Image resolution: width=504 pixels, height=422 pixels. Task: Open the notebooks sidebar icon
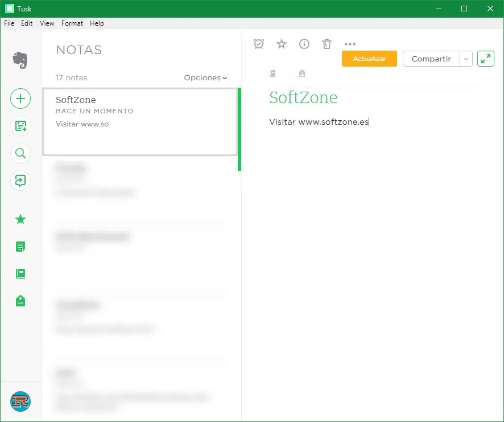[x=20, y=274]
